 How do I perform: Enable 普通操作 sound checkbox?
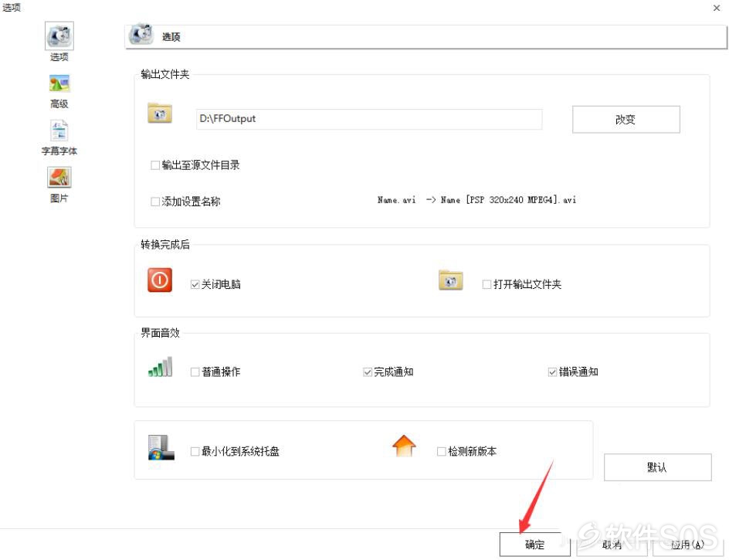(195, 372)
